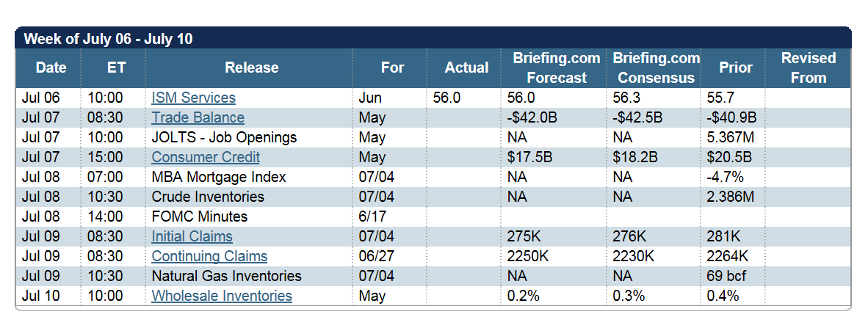Click the For column header
The height and width of the screenshot is (328, 868).
coord(393,68)
